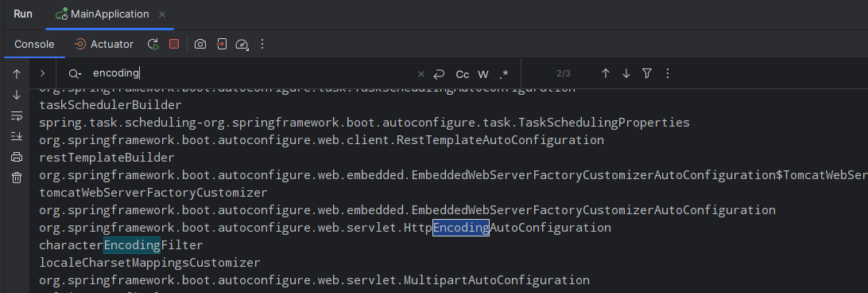Toggle Regex (.*) search option
Screen dimensions: 868x293
point(503,74)
